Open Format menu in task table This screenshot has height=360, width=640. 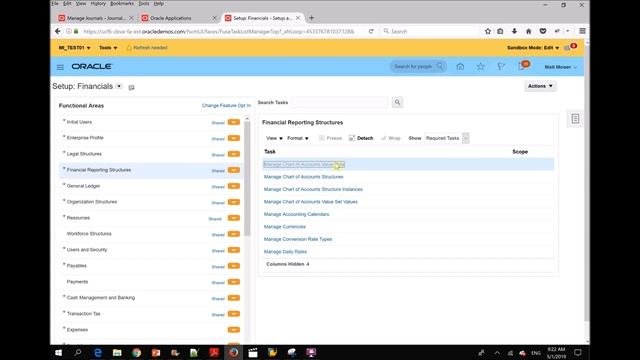pos(298,138)
